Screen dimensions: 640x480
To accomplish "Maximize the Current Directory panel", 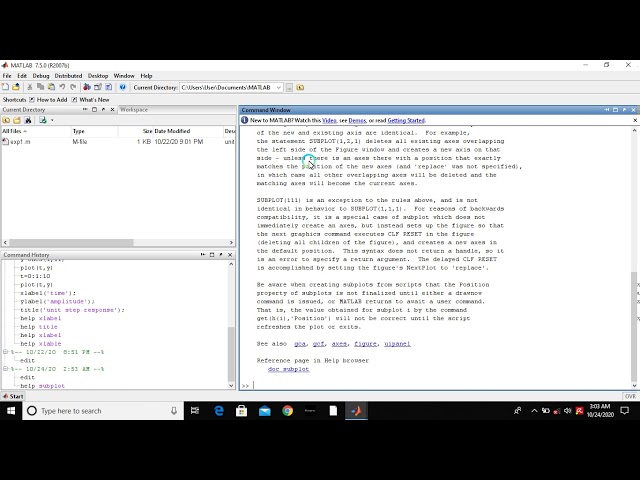I will pyautogui.click(x=94, y=109).
